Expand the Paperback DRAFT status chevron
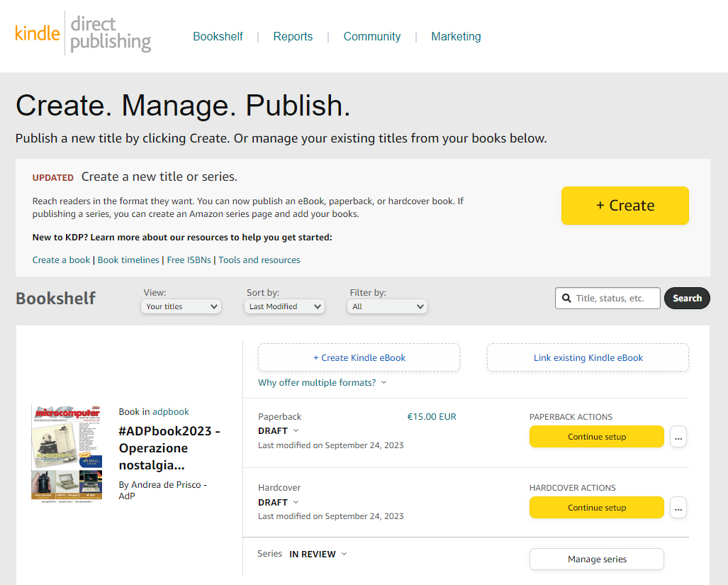 [296, 430]
